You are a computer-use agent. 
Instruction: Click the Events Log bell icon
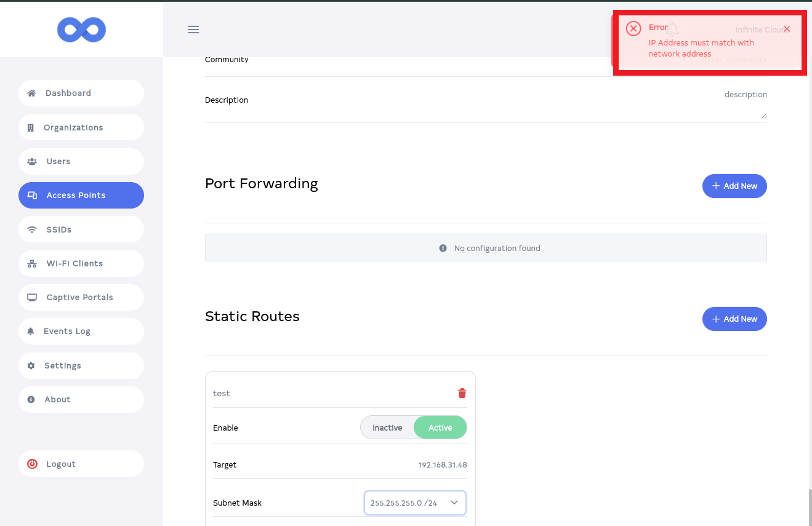[31, 331]
